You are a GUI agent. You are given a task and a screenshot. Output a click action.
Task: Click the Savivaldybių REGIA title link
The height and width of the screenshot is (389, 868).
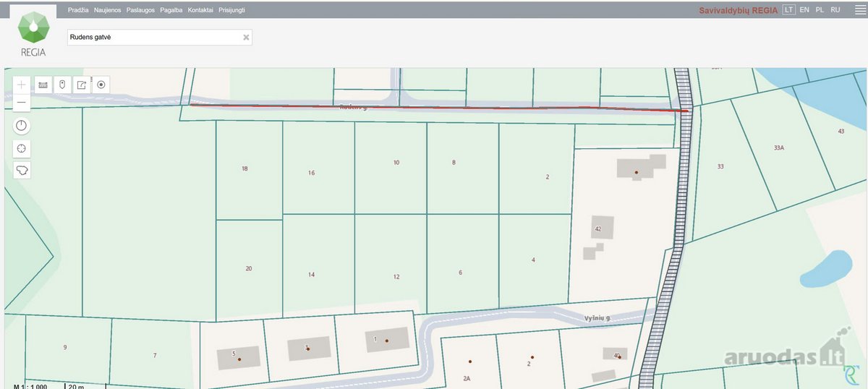(x=739, y=10)
